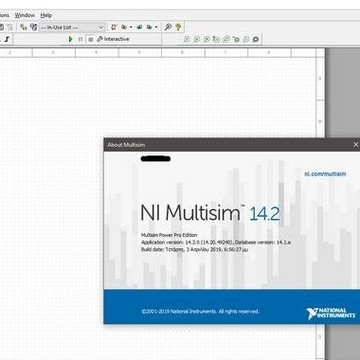
Task: Pause the simulation
Action: pyautogui.click(x=80, y=39)
